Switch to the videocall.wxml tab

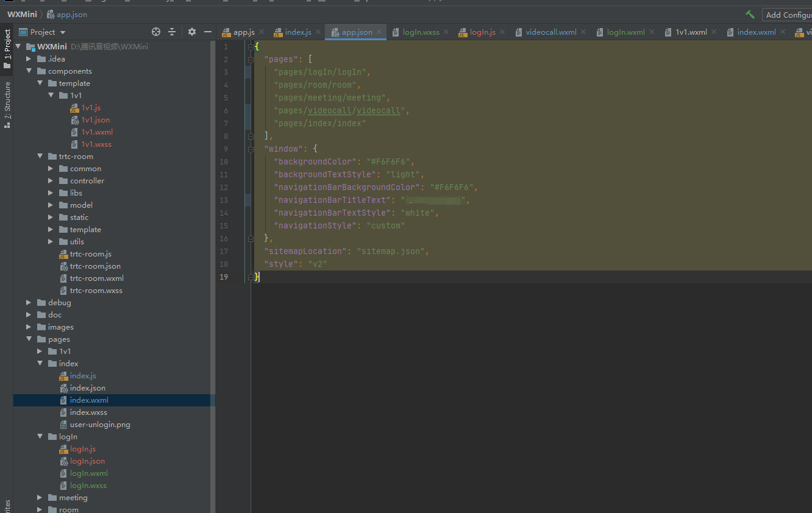click(x=551, y=32)
